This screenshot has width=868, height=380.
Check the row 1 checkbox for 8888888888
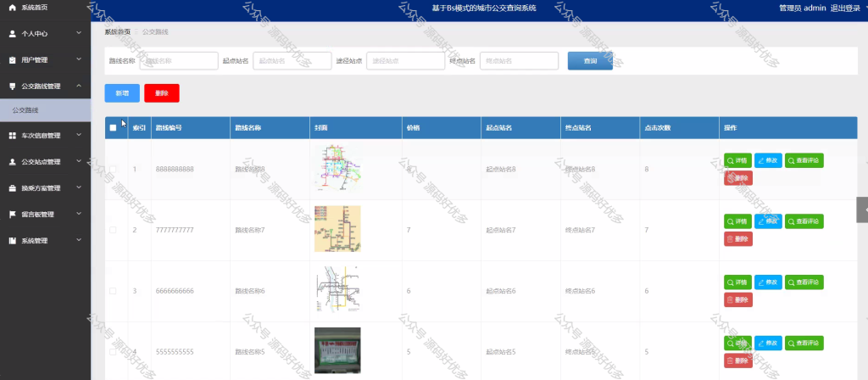pyautogui.click(x=113, y=169)
